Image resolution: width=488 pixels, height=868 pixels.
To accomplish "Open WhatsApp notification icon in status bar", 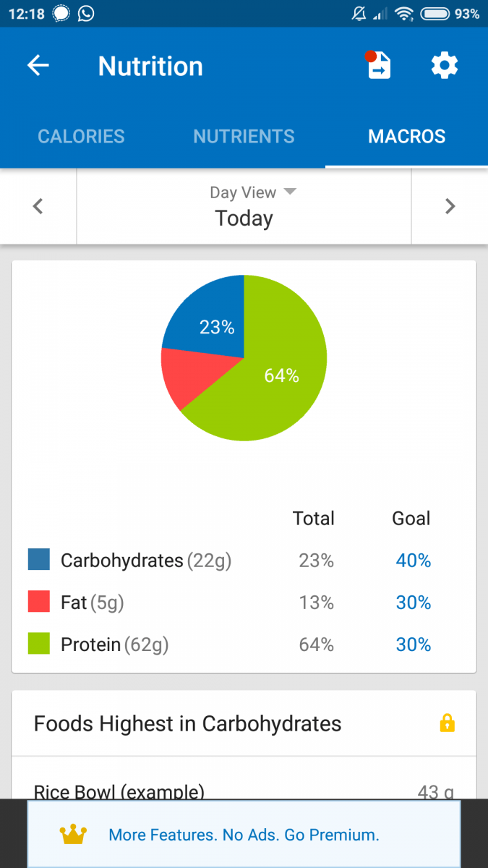I will [x=86, y=13].
